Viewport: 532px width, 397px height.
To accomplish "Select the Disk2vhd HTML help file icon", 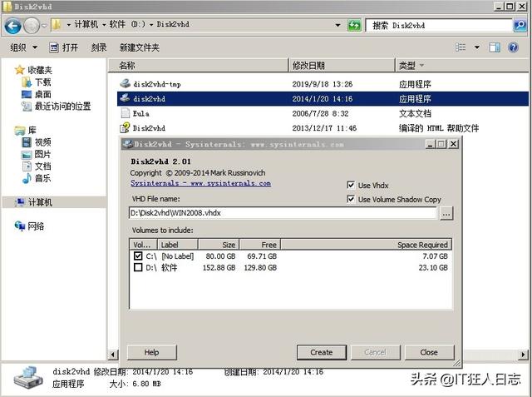I will (125, 127).
